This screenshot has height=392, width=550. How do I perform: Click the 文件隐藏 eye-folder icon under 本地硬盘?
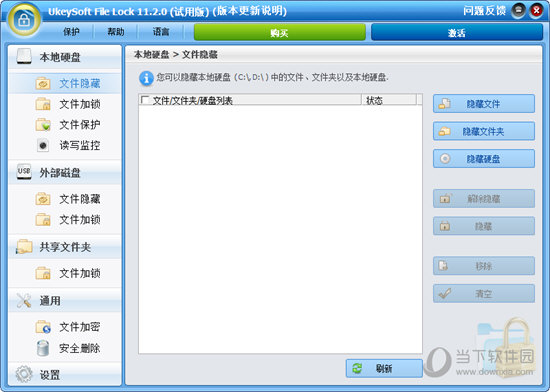tap(43, 83)
